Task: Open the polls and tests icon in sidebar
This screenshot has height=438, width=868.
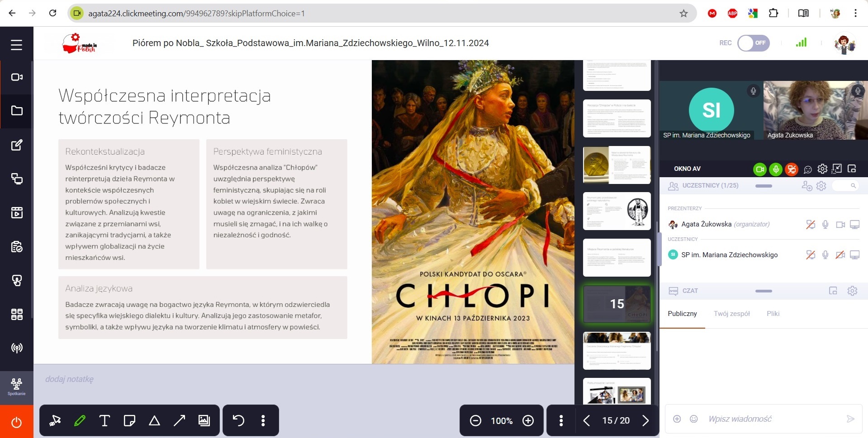Action: [17, 247]
